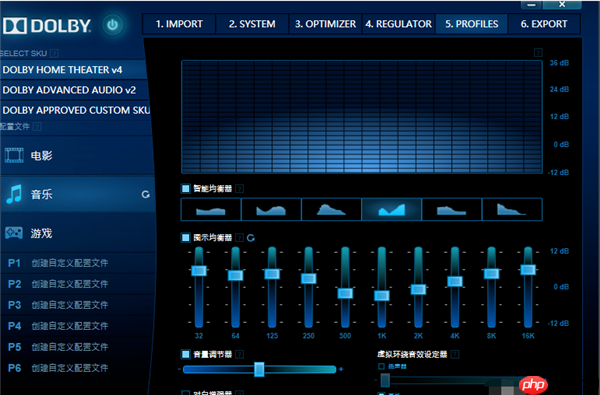Image resolution: width=600 pixels, height=395 pixels.
Task: Select the sixth descending equalizer preset
Action: click(x=512, y=209)
